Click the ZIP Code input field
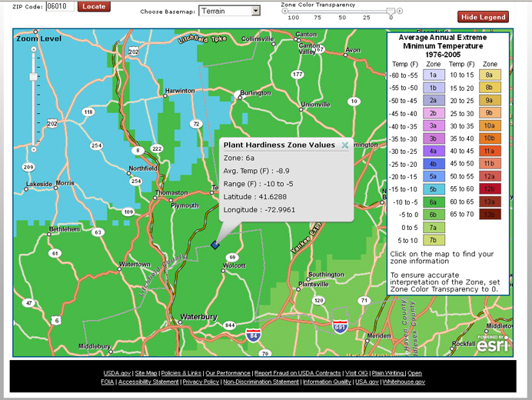Screen dimensions: 532x400 [x=59, y=6]
